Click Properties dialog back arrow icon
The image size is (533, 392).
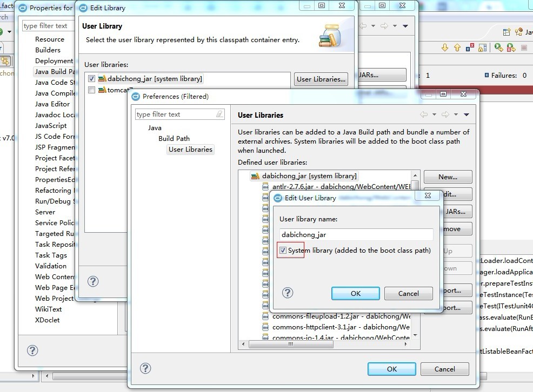(363, 26)
